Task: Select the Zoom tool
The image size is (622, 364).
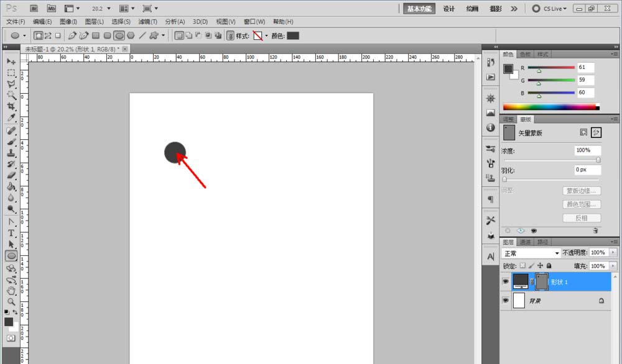Action: point(11,302)
